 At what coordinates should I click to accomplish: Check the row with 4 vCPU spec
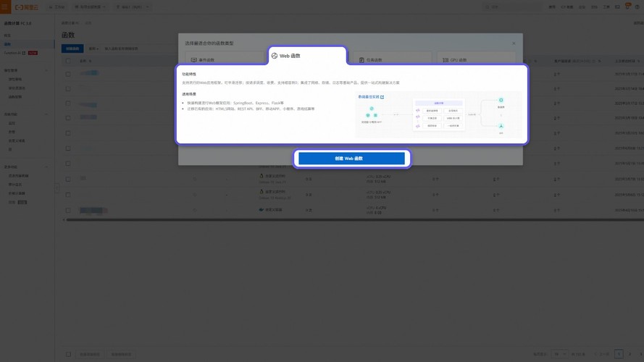coord(68,210)
